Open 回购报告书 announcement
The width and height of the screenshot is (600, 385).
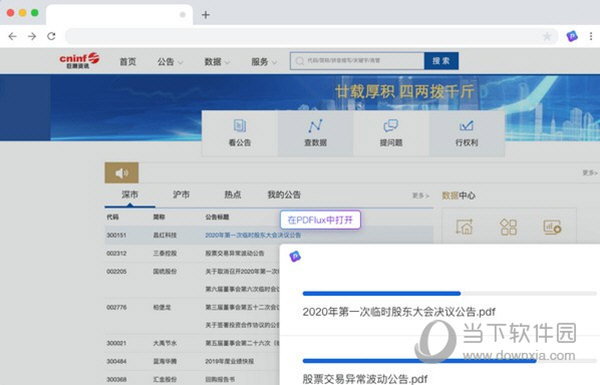click(220, 379)
